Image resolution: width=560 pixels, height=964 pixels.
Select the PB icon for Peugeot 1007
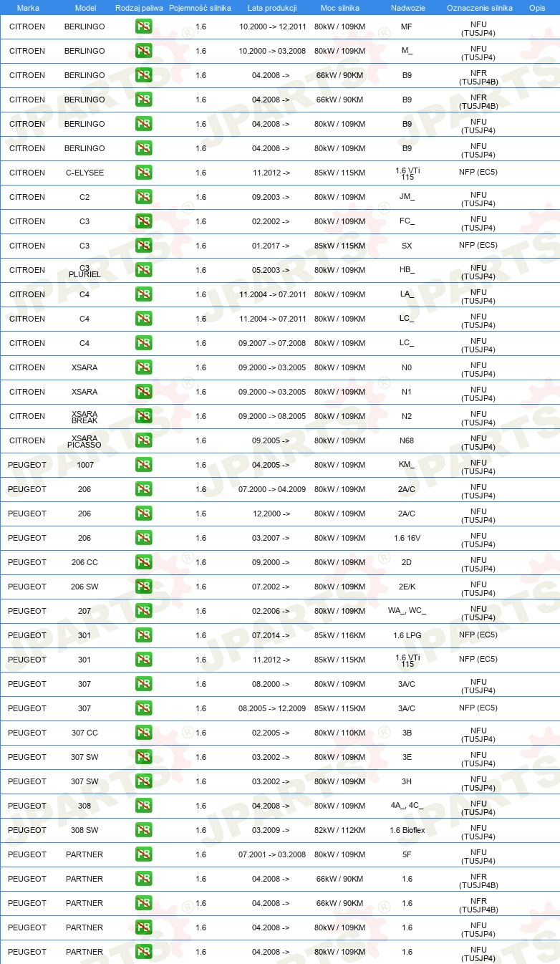(143, 465)
